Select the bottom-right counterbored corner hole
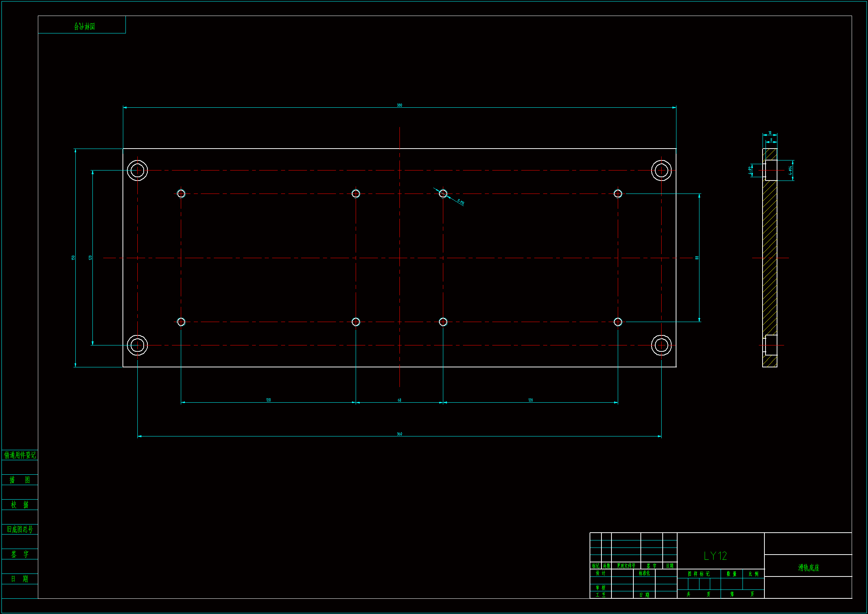 661,345
